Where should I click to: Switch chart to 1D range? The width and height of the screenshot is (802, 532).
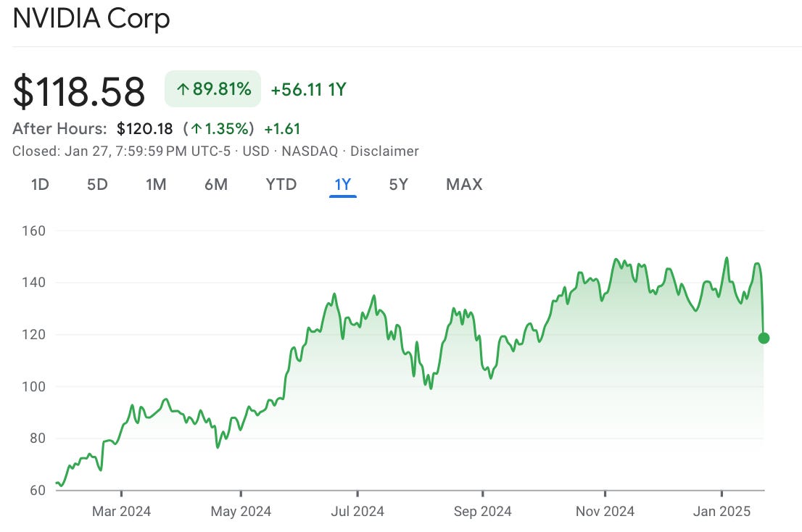(x=40, y=185)
